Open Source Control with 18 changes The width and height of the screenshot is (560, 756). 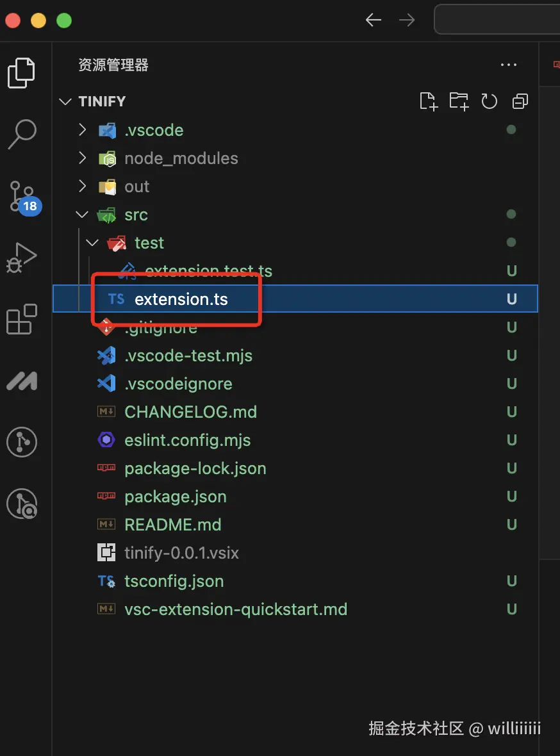[x=22, y=197]
